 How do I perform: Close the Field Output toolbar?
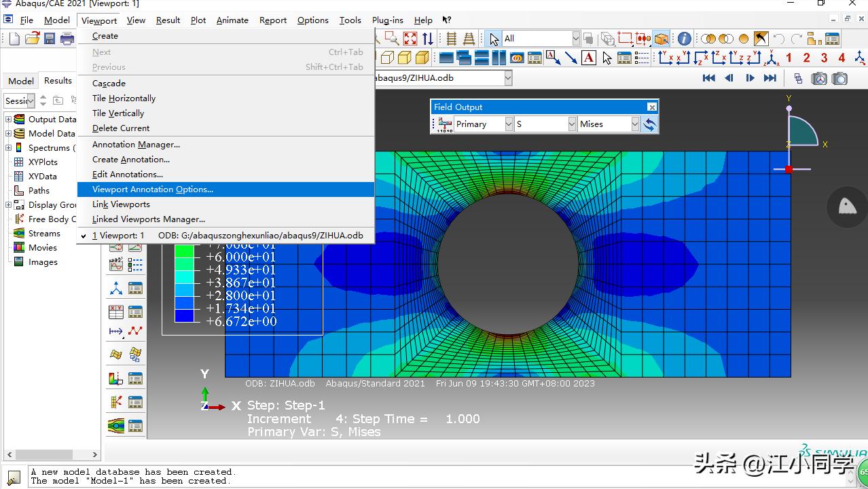651,107
